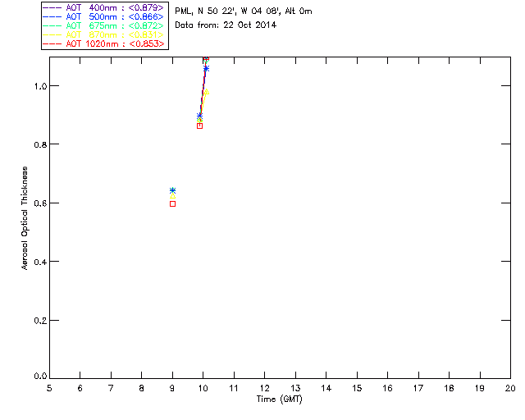Viewport: 525px width, 420px height.
Task: Click the 'Time (GMT)' x-axis label
Action: click(280, 399)
